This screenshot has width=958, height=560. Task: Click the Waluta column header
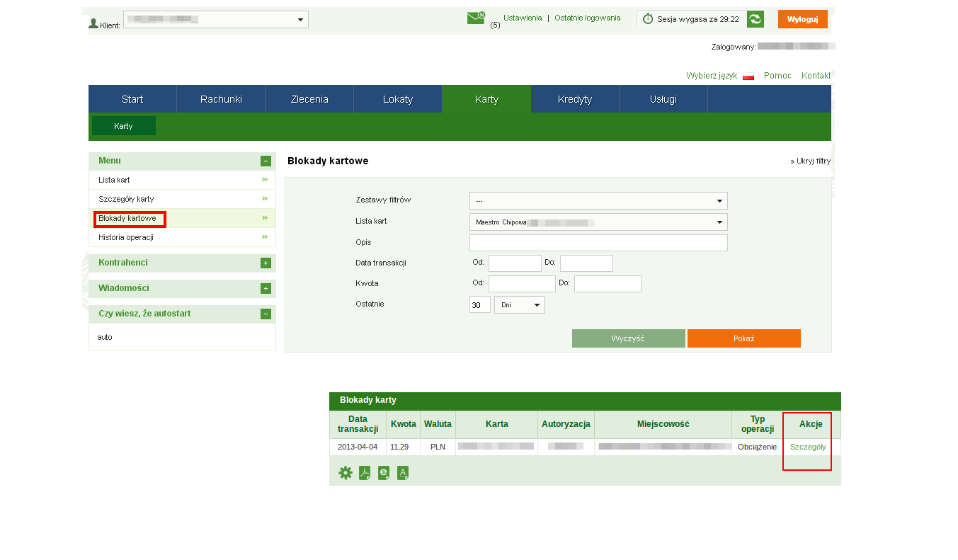[438, 424]
